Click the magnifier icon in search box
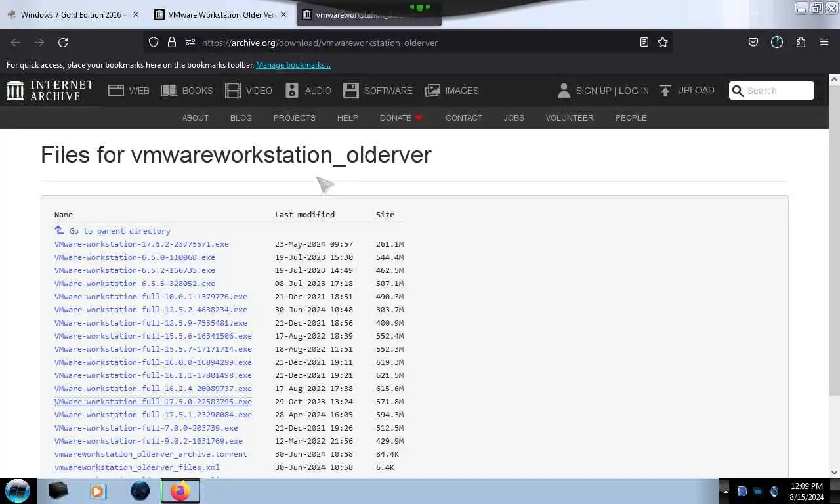 pyautogui.click(x=738, y=91)
